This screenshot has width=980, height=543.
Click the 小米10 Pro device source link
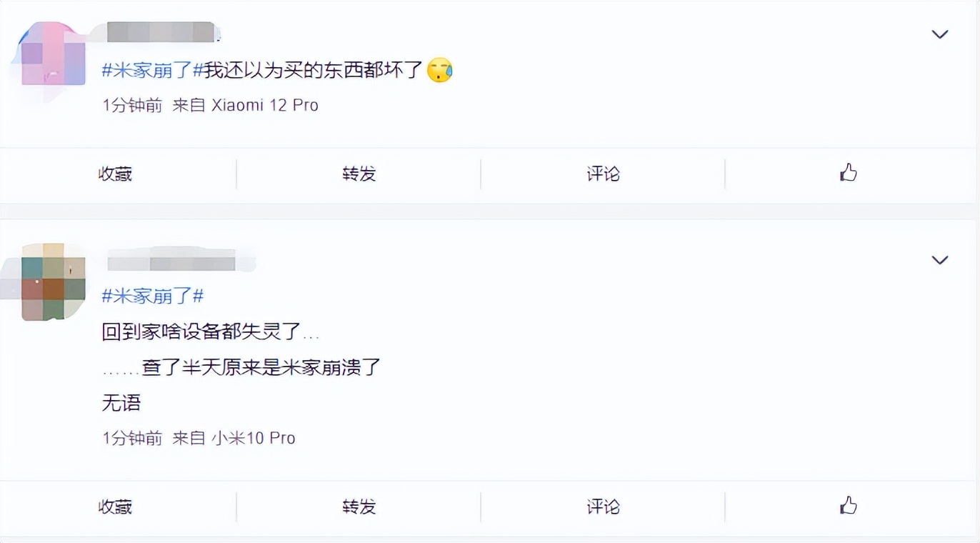[x=254, y=437]
